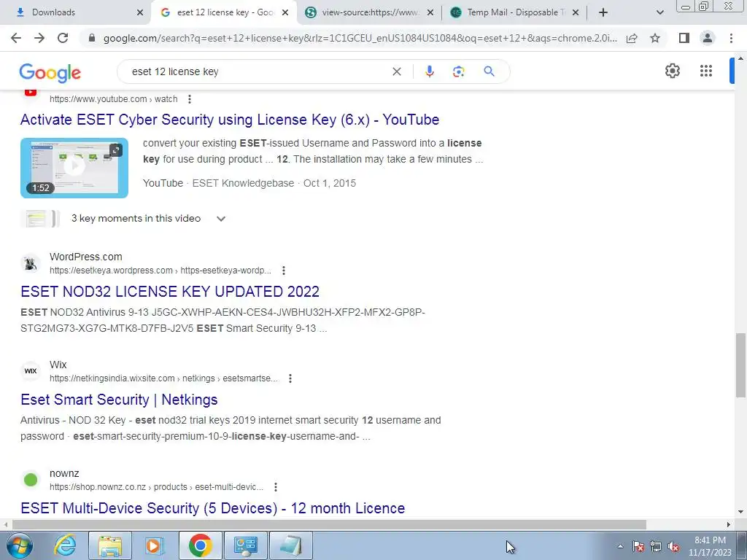Open the network tray icon

coord(656,546)
